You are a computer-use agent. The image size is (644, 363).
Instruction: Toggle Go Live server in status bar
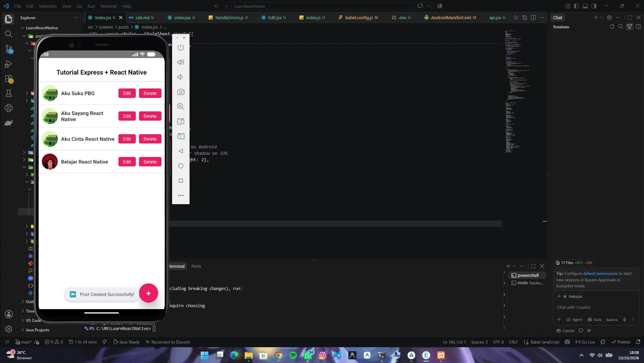pos(585,342)
